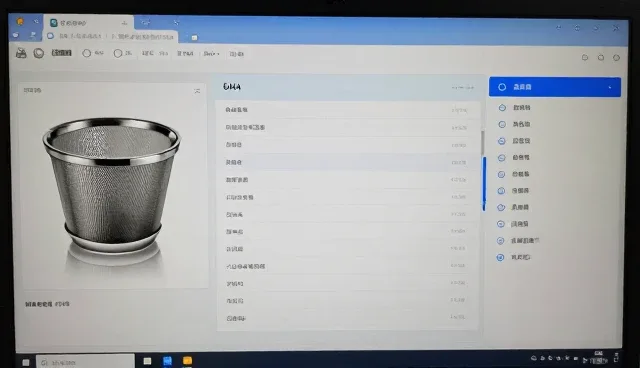Click the first of three circle icons at top-right of page
640x368 pixels.
pyautogui.click(x=585, y=58)
